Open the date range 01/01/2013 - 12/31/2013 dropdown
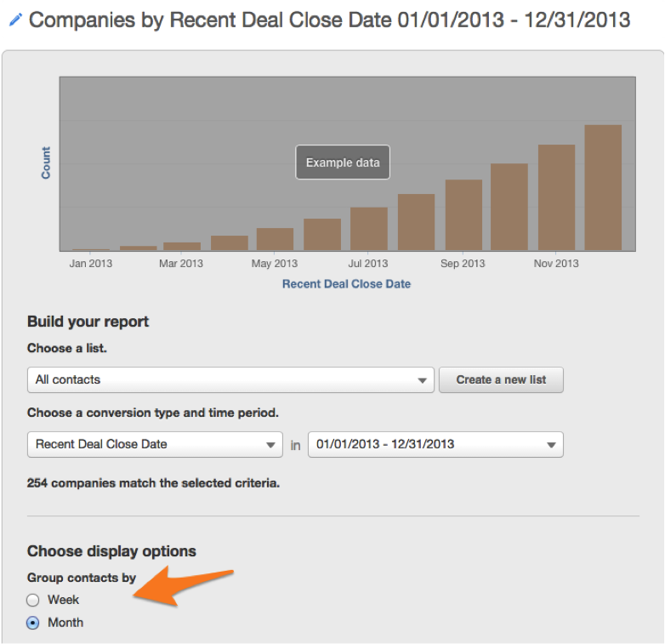The image size is (665, 644). click(435, 444)
